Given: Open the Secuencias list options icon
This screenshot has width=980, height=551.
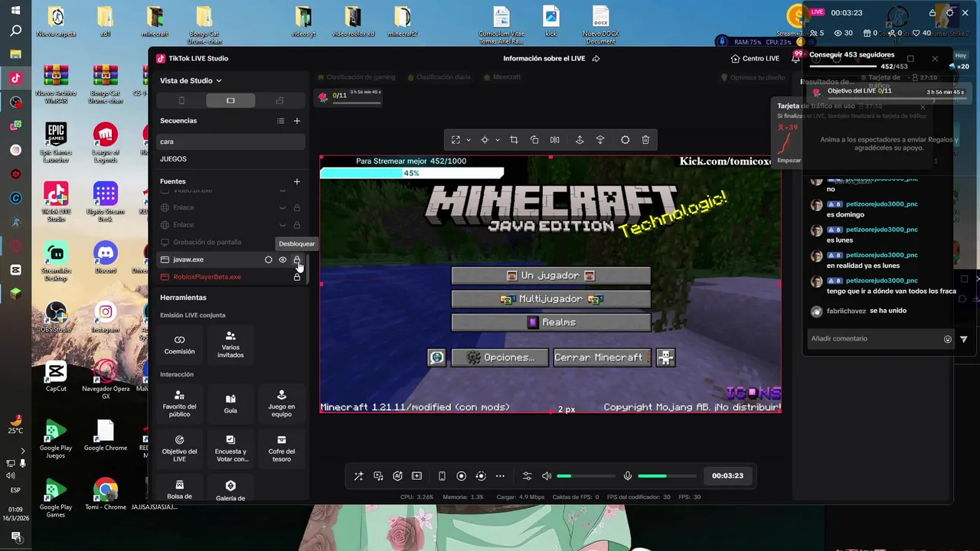Looking at the screenshot, I should tap(280, 121).
